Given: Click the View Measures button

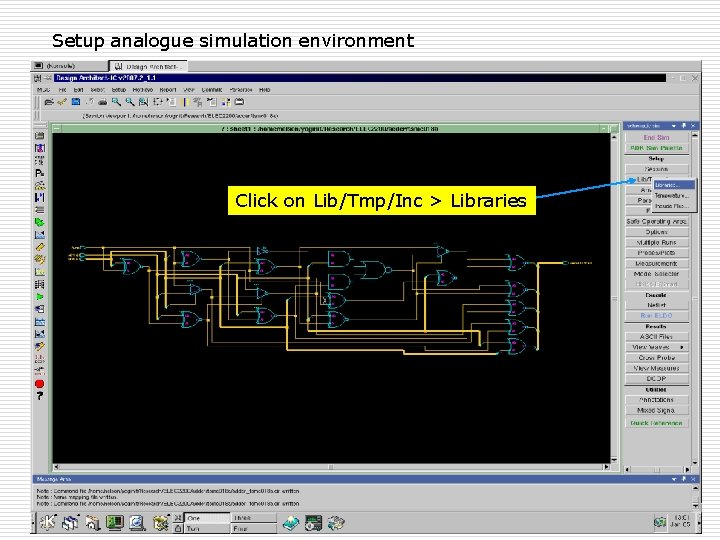Looking at the screenshot, I should click(x=656, y=368).
